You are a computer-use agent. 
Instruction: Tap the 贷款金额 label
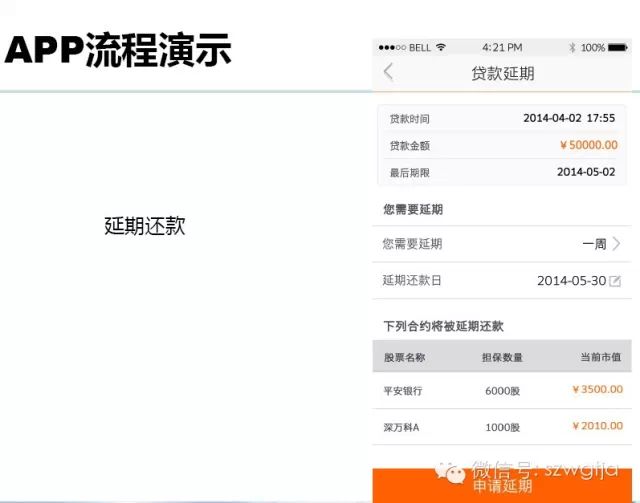coord(410,146)
